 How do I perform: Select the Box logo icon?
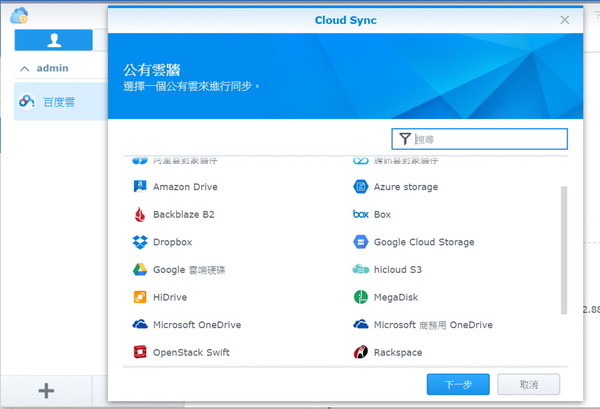[x=360, y=214]
